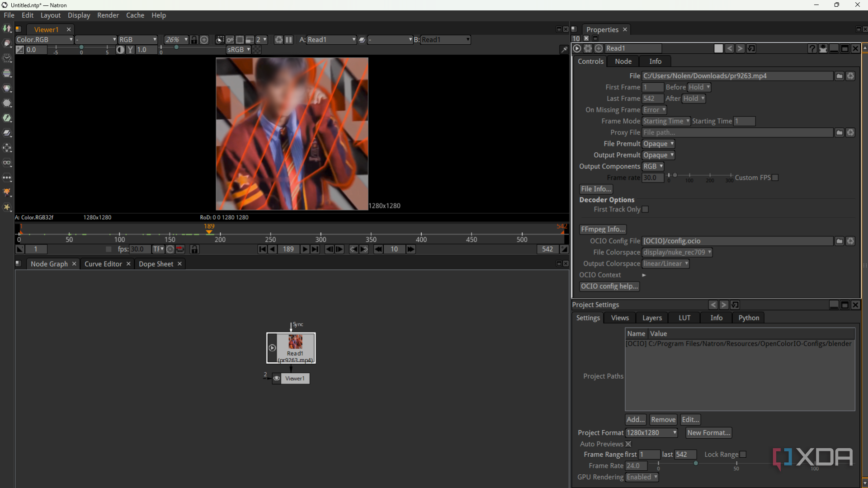Click the Add... project path button

[x=636, y=420]
